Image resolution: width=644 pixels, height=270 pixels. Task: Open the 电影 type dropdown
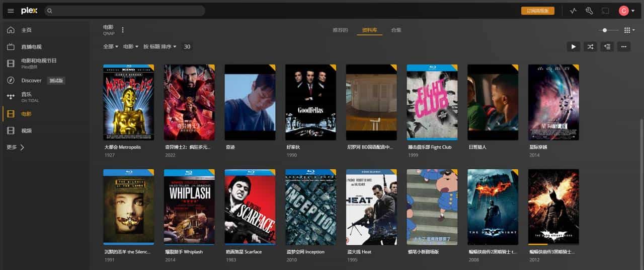(x=131, y=46)
